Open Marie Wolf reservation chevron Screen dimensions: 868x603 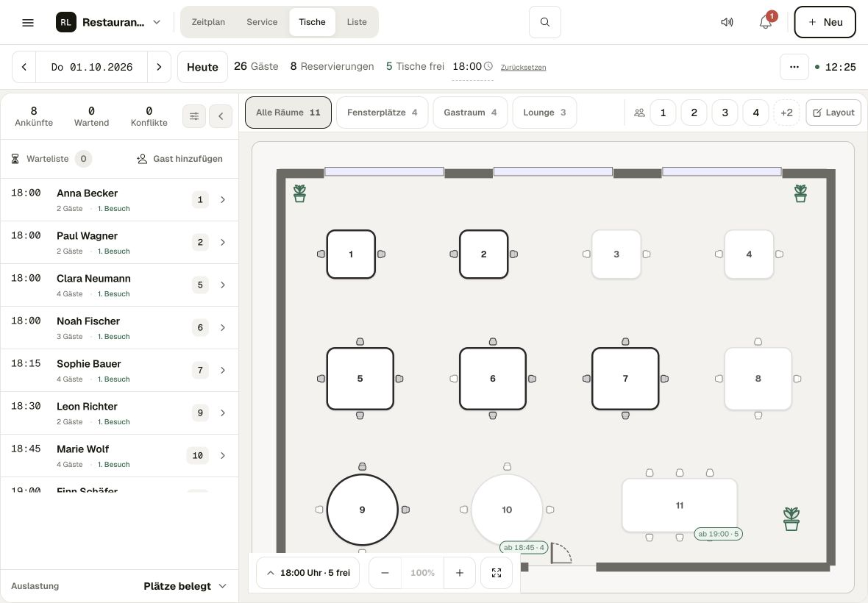pos(223,455)
